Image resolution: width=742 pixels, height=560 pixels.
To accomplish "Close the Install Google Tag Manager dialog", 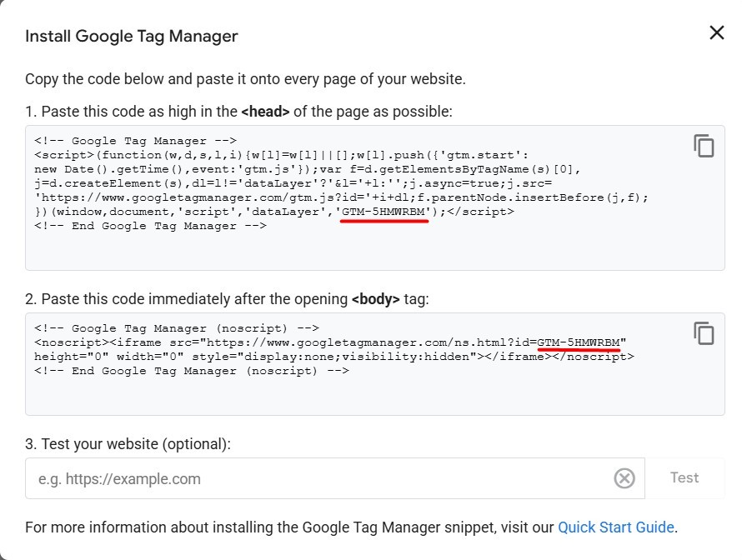I will pos(717,32).
